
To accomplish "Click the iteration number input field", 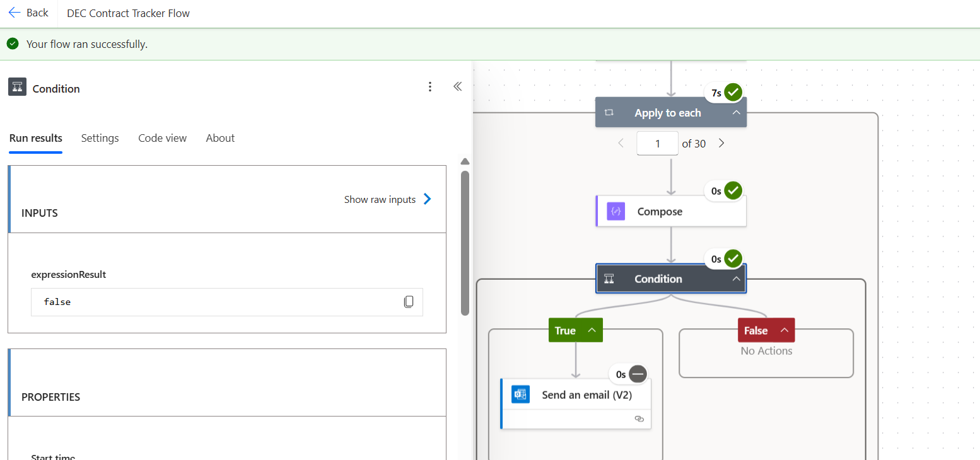I will [x=657, y=144].
